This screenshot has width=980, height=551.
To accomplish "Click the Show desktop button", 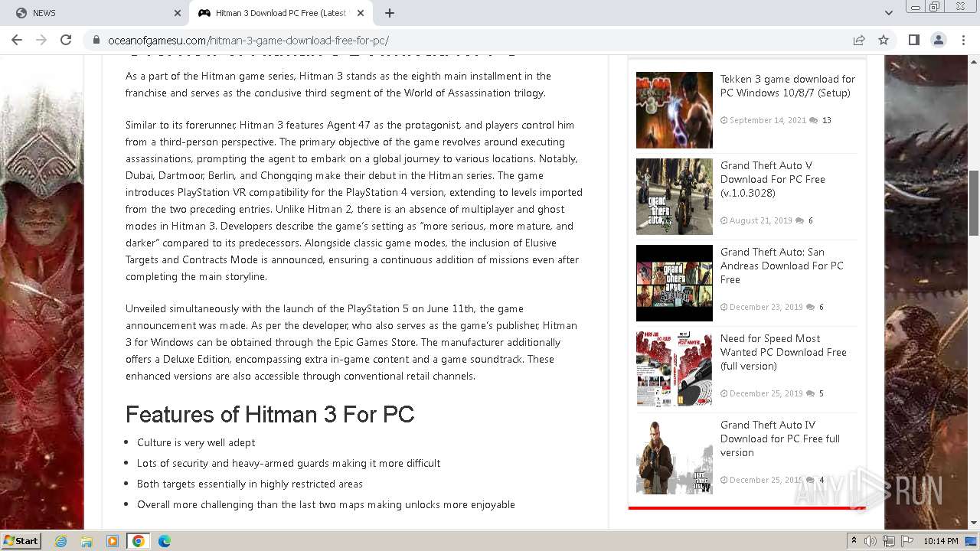I will 972,541.
